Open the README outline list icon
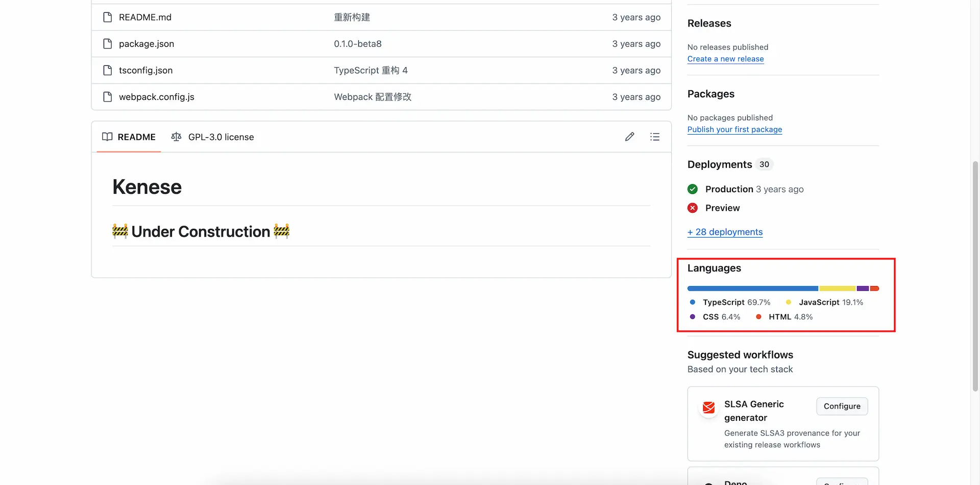This screenshot has width=980, height=485. (x=655, y=137)
